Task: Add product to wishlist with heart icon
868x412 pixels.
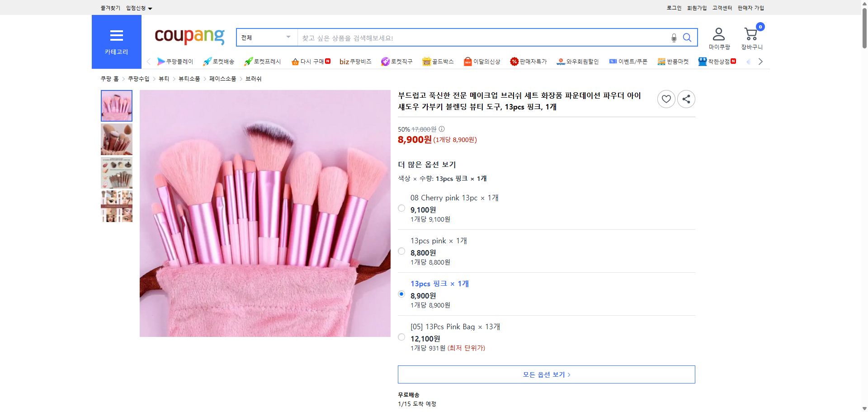Action: click(x=666, y=99)
